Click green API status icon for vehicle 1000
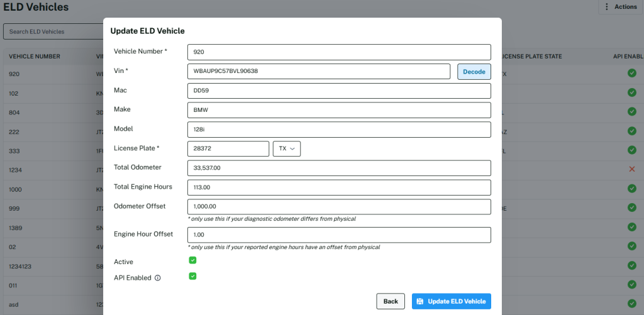This screenshot has width=644, height=315. pos(631,189)
